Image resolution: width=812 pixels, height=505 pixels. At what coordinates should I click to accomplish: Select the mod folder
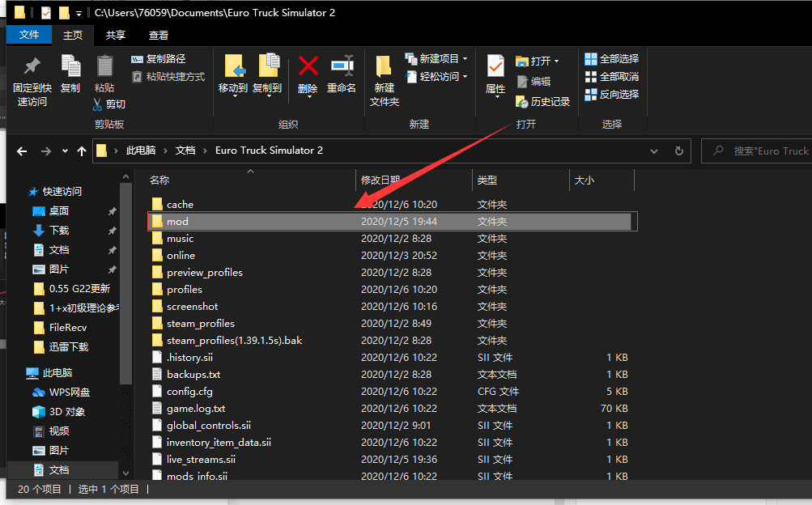pos(389,222)
